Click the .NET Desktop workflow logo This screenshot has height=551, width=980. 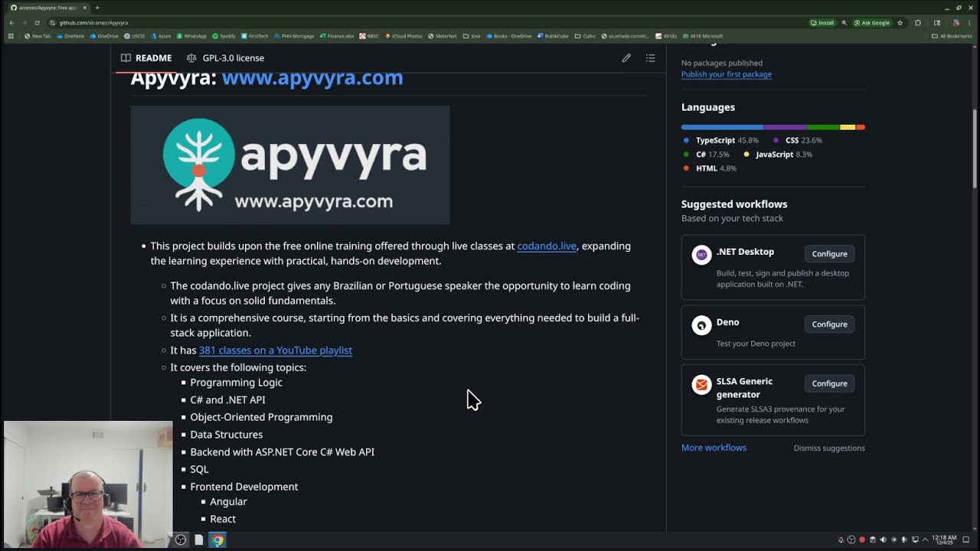tap(701, 255)
